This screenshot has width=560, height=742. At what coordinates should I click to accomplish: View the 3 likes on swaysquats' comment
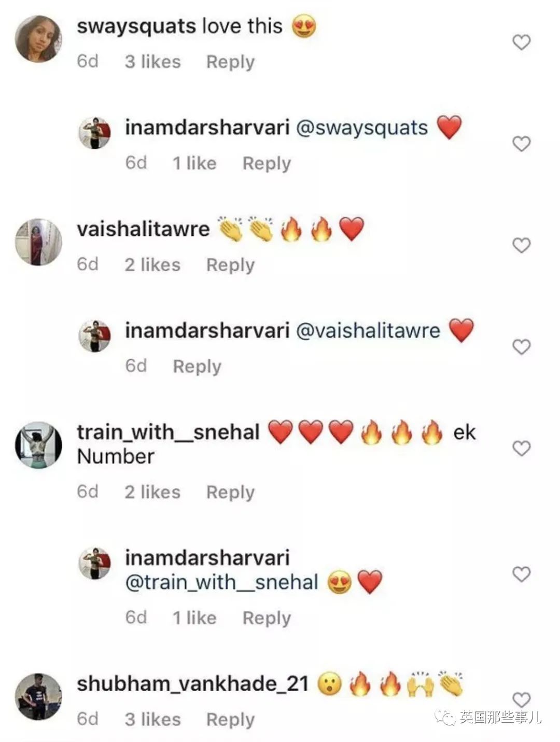click(152, 62)
